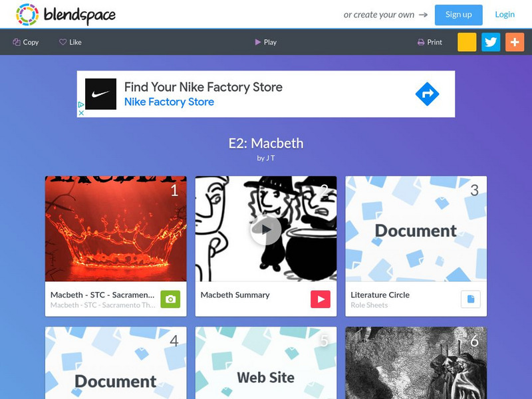
Task: Click the red video icon on Macbeth Summary
Action: [x=321, y=299]
